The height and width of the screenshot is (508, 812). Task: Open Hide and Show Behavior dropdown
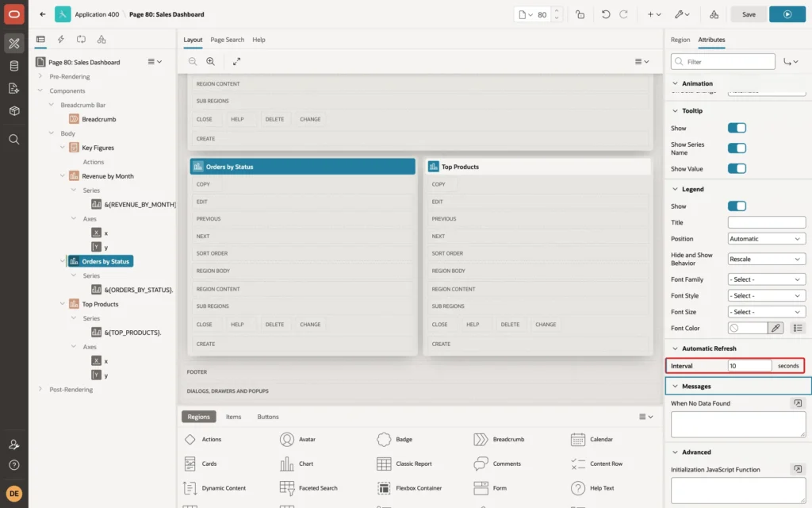[767, 260]
